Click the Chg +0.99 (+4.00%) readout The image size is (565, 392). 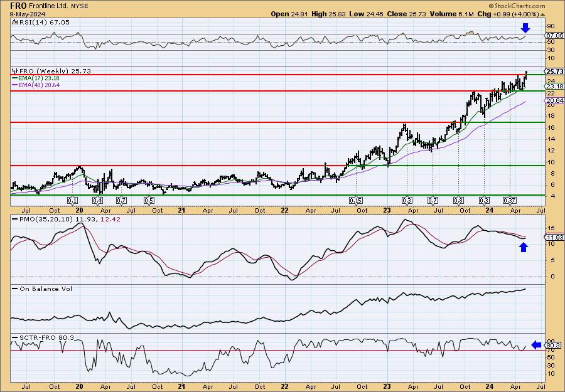(x=508, y=14)
